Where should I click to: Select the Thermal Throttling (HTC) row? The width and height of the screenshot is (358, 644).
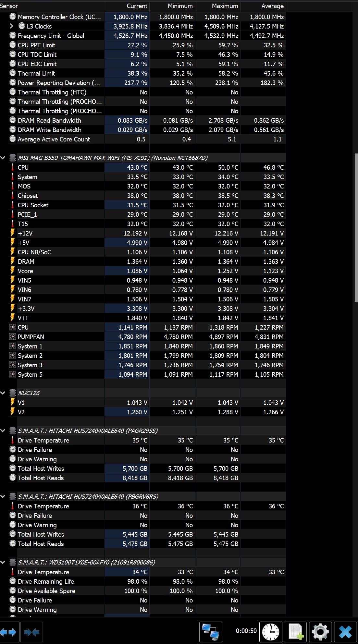tap(143, 92)
